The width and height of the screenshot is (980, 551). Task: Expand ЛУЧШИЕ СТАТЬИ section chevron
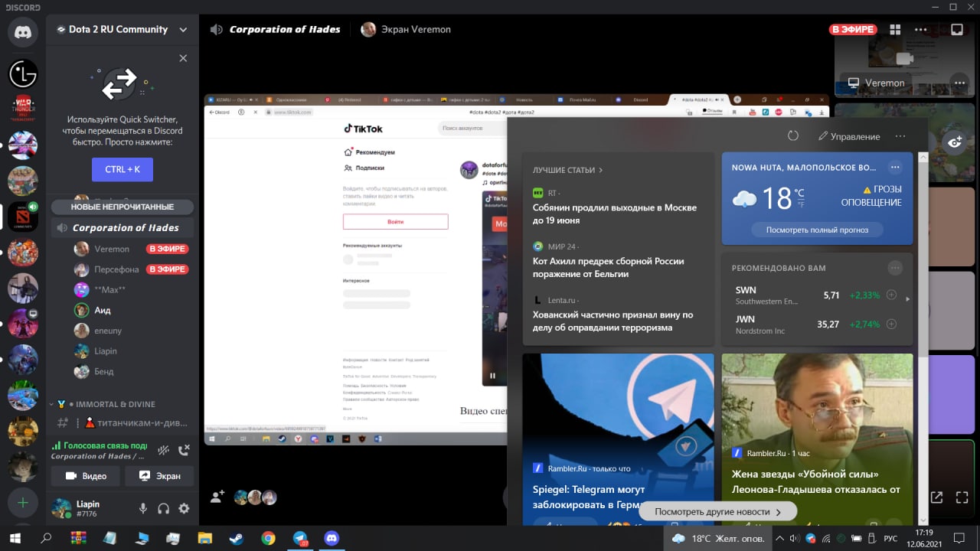601,170
